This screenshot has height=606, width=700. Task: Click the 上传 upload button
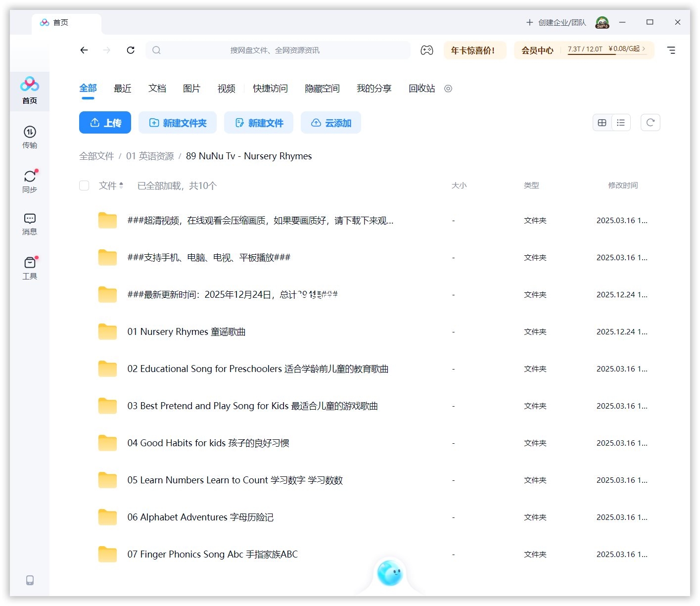coord(105,123)
